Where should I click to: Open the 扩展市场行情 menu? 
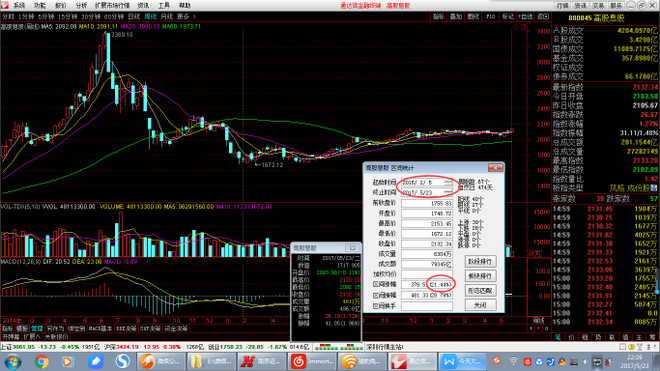coord(112,5)
